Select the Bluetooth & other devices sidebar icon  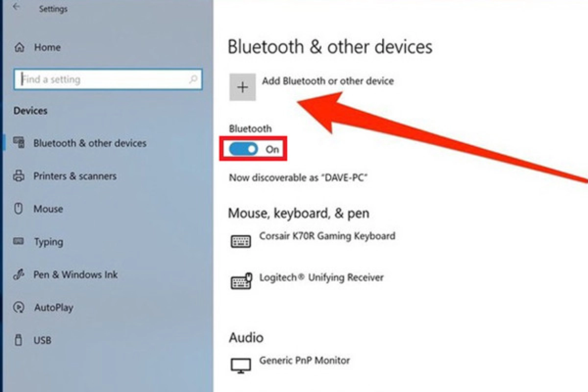(20, 143)
